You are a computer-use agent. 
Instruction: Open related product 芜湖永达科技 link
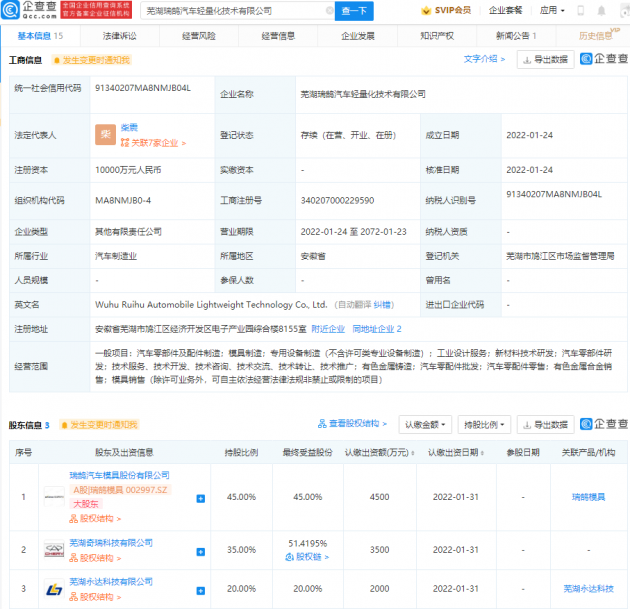tap(588, 589)
